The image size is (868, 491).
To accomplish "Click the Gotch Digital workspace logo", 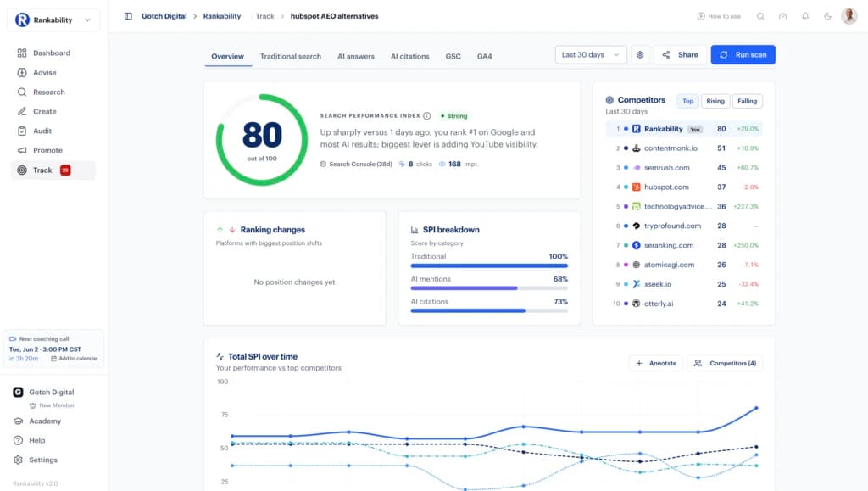I will pos(19,392).
